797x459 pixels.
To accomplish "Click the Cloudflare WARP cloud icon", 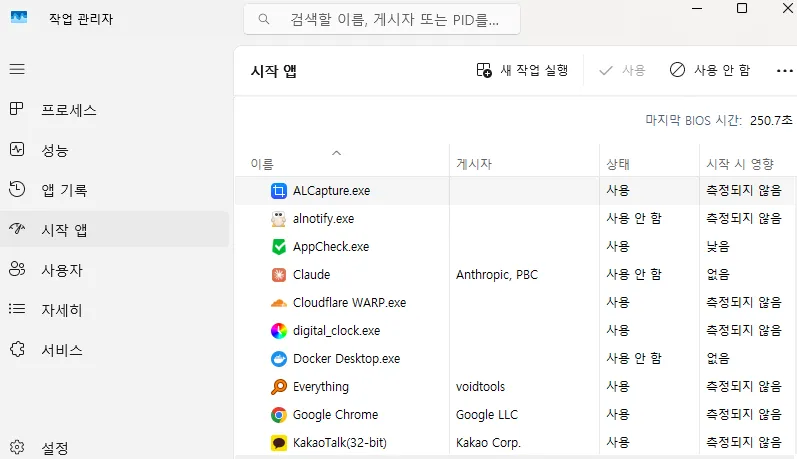I will tap(279, 303).
